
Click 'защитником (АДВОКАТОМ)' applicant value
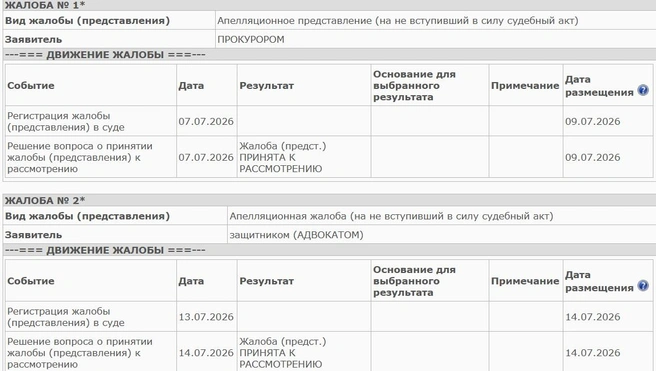tap(296, 235)
